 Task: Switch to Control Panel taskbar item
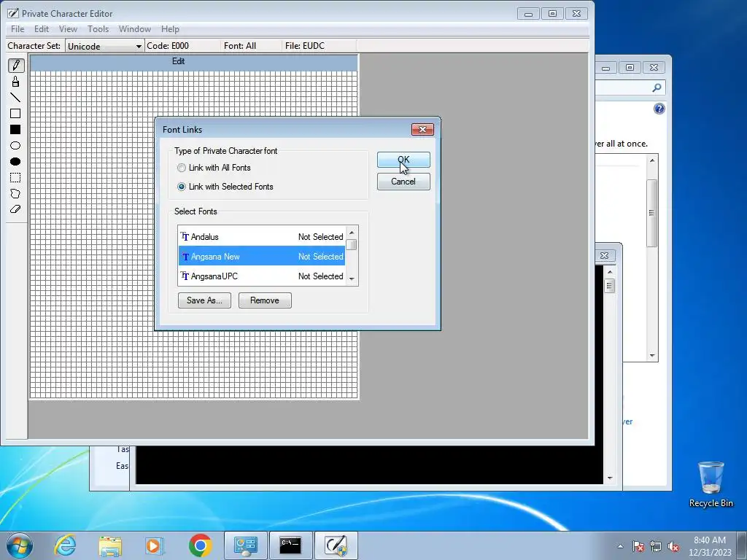click(x=245, y=545)
